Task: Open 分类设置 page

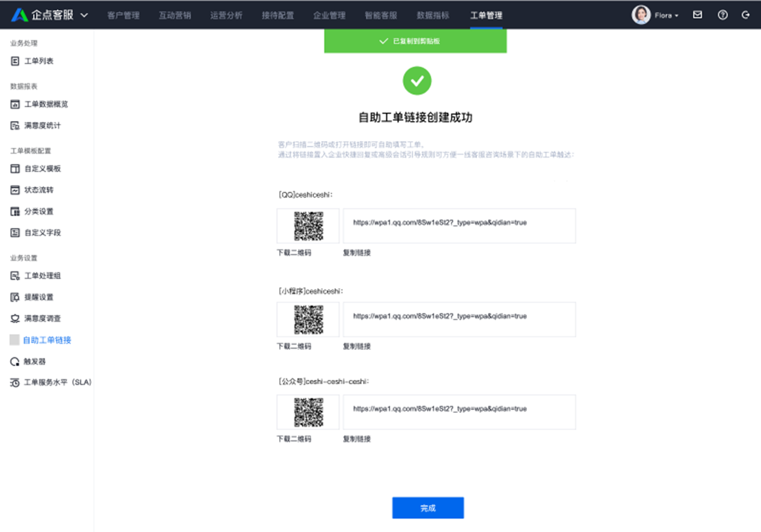Action: [x=39, y=211]
